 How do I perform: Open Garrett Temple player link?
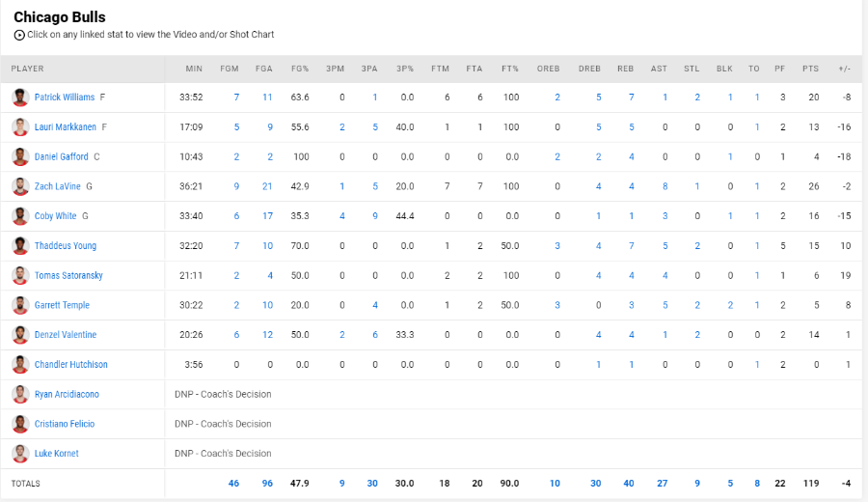coord(62,305)
